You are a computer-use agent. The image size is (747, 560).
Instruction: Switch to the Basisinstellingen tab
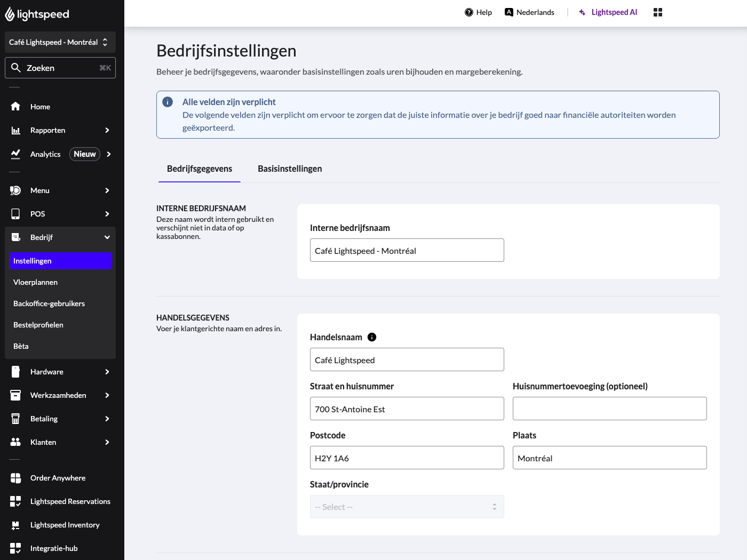(x=290, y=169)
